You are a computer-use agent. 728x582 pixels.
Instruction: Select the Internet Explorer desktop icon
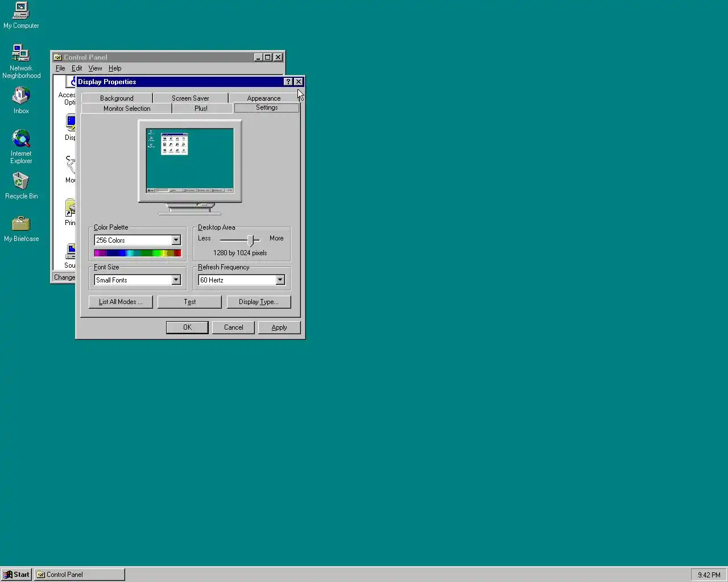pos(21,147)
